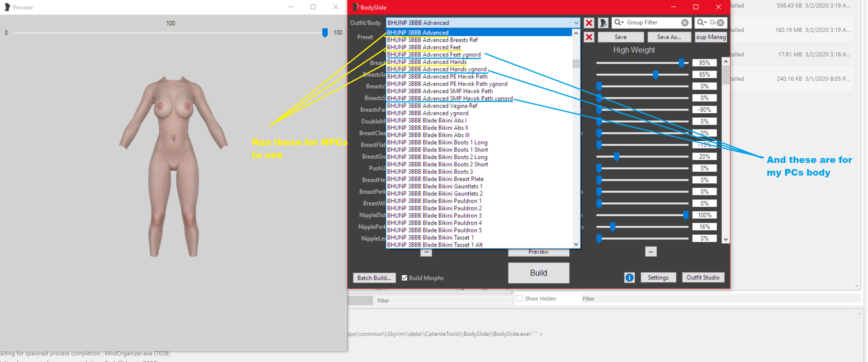868x362 pixels.
Task: Choose BHUNP 3BBB Blade Bikini Abs III
Action: [479, 135]
